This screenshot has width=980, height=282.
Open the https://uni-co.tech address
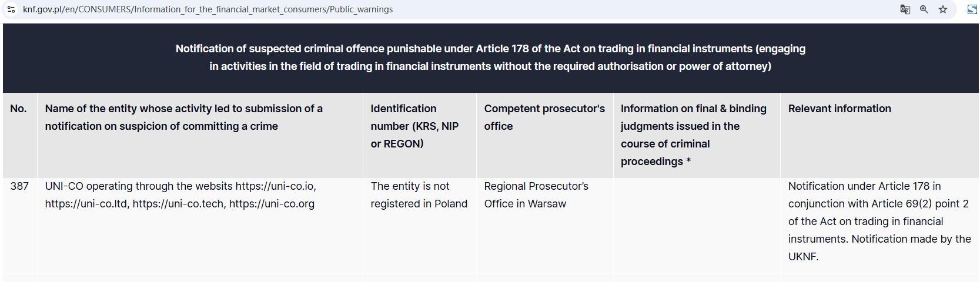coord(178,204)
